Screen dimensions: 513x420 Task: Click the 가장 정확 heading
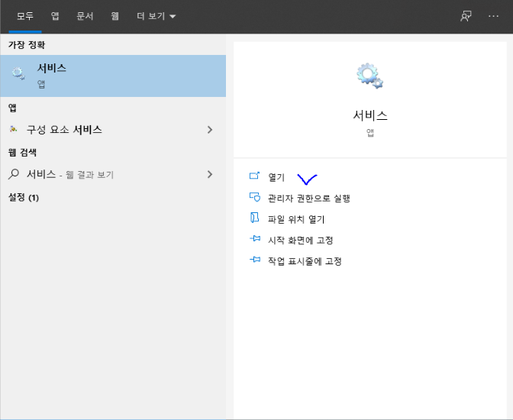(x=27, y=45)
